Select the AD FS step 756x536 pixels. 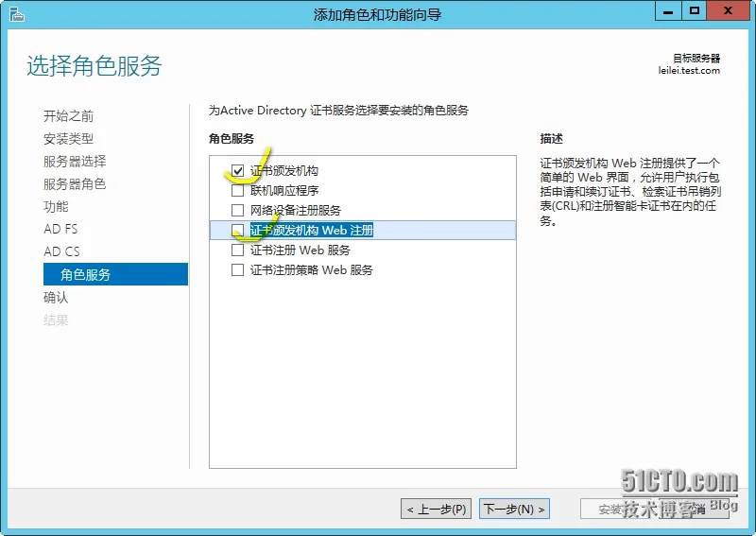tap(60, 229)
